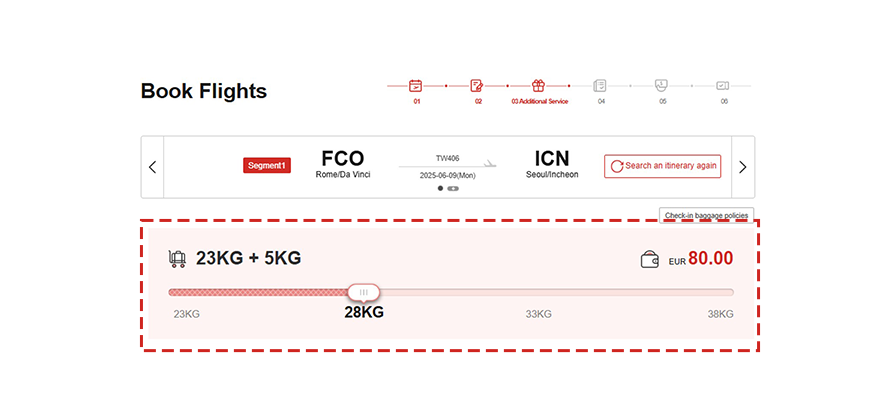Click the Segment1 tag
Screen dimensions: 872x410
pos(267,166)
